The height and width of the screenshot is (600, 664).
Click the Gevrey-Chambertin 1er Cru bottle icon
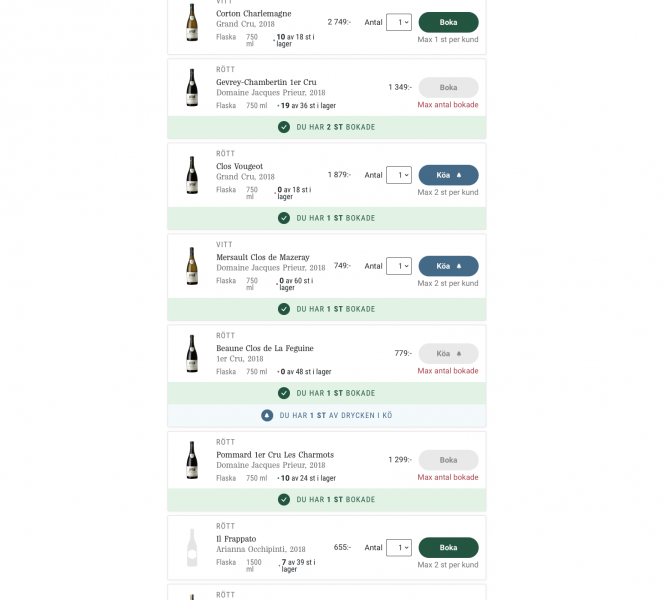tap(192, 87)
